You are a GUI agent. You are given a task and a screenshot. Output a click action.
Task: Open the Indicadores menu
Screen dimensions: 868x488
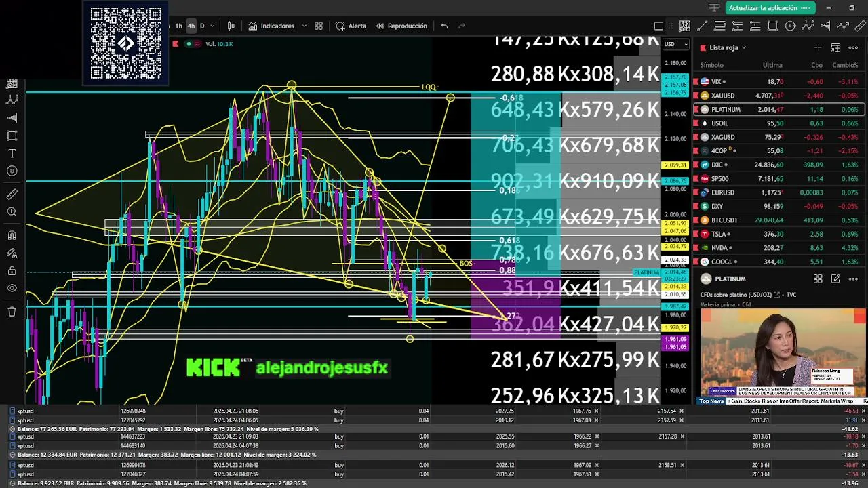point(271,26)
